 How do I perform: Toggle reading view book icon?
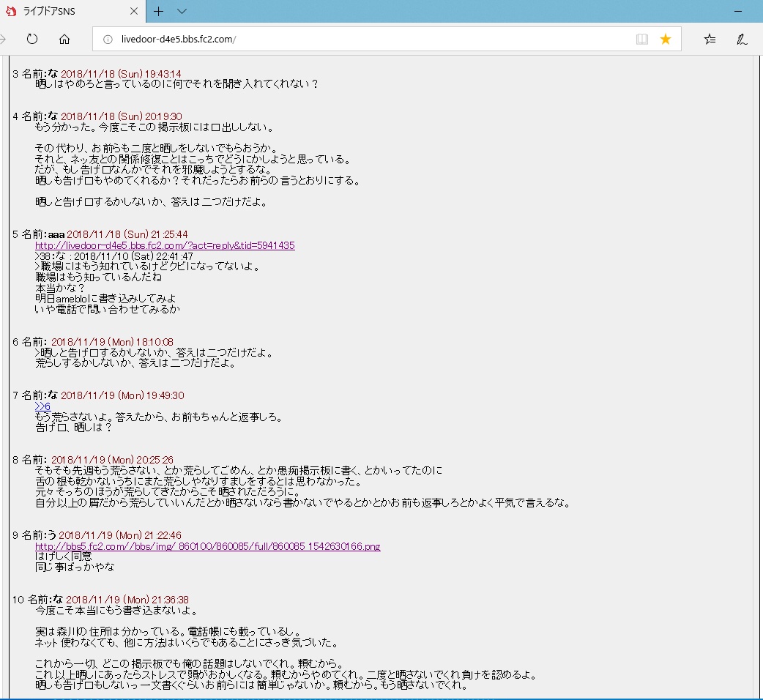tap(642, 39)
